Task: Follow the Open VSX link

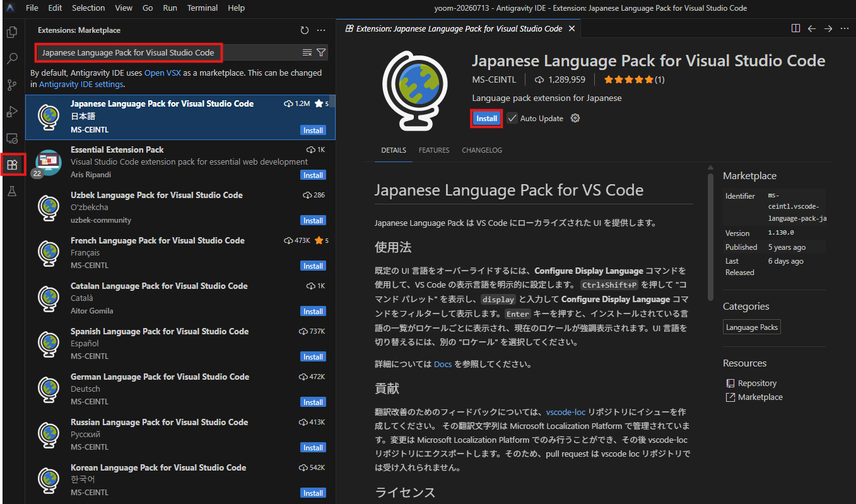Action: pyautogui.click(x=163, y=73)
